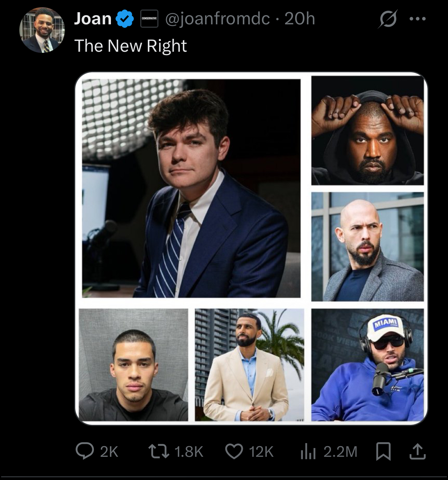Click the Grok slashed-circle icon
This screenshot has height=480, width=448.
click(x=387, y=19)
